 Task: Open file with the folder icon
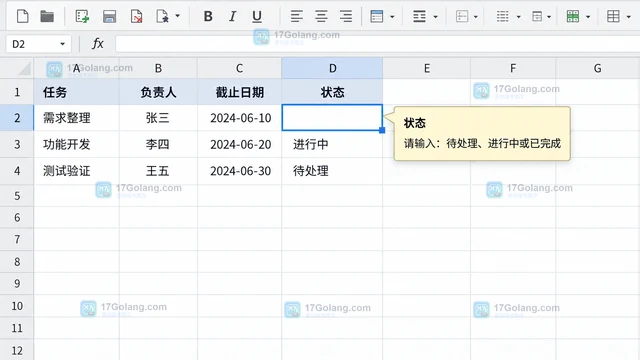[47, 16]
